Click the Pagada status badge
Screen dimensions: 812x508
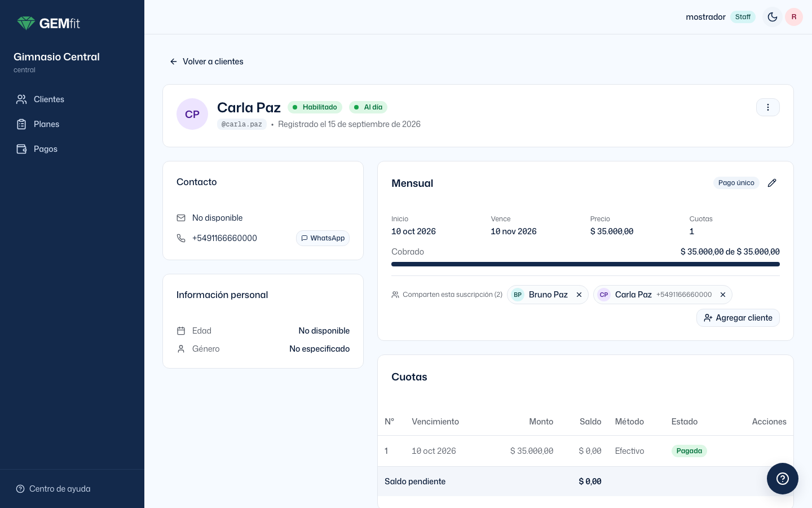pyautogui.click(x=689, y=451)
